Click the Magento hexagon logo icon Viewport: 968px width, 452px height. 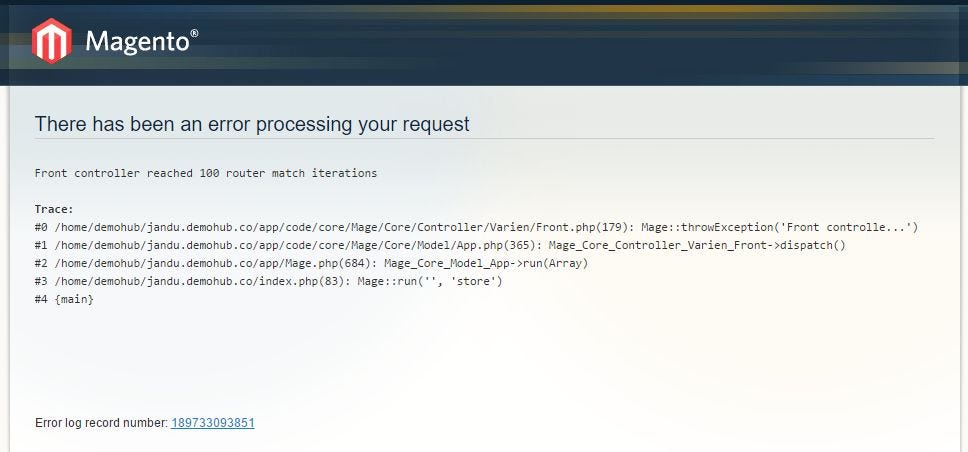(50, 42)
